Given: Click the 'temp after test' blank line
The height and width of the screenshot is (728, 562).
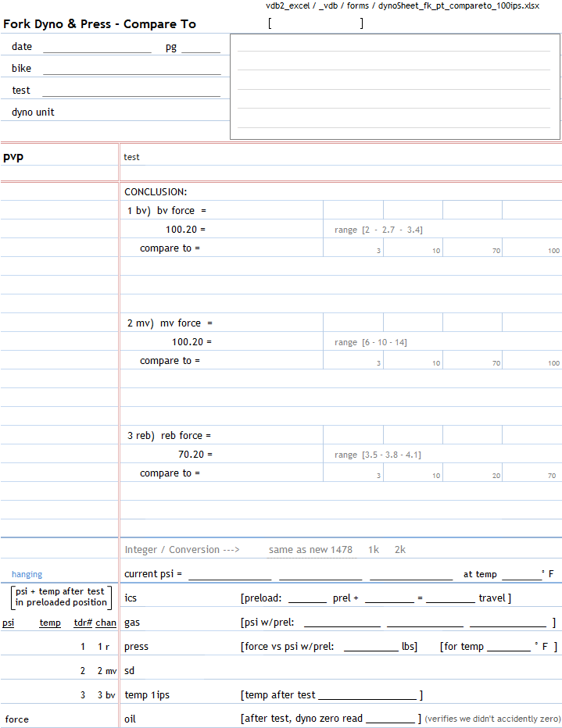Looking at the screenshot, I should [x=367, y=695].
